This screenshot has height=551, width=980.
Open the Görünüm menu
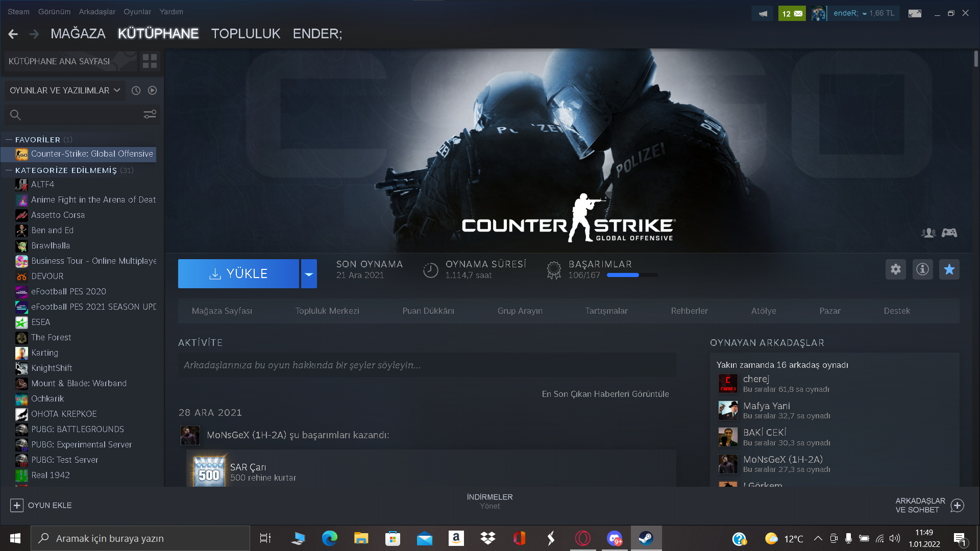tap(54, 12)
